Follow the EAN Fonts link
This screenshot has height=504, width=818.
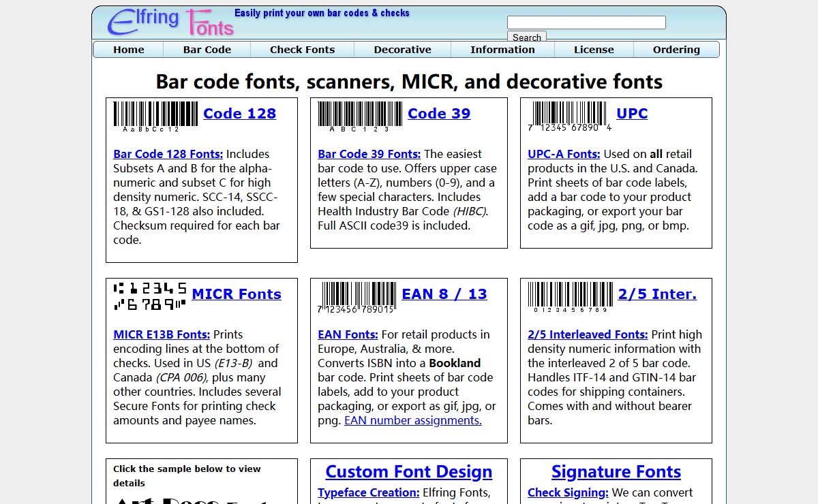point(348,334)
